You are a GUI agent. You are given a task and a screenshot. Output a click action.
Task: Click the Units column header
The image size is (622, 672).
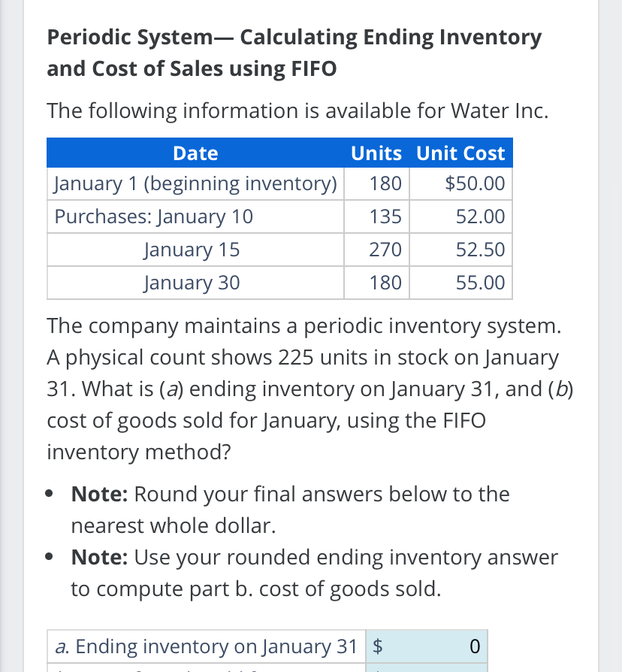coord(376,153)
